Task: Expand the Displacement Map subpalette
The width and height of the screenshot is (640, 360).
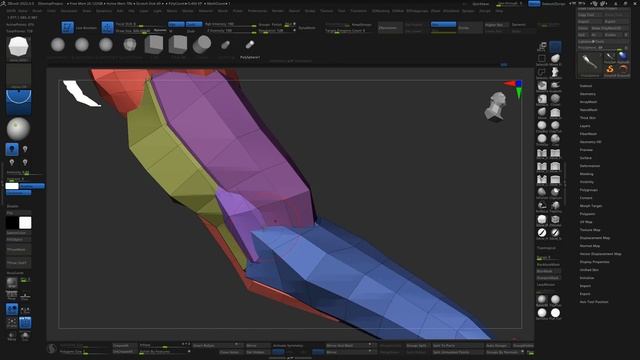Action: (595, 238)
